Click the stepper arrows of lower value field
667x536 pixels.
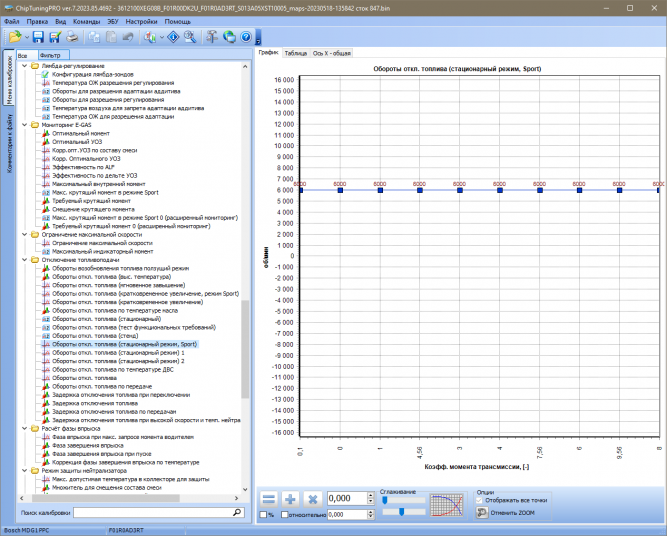tap(371, 515)
